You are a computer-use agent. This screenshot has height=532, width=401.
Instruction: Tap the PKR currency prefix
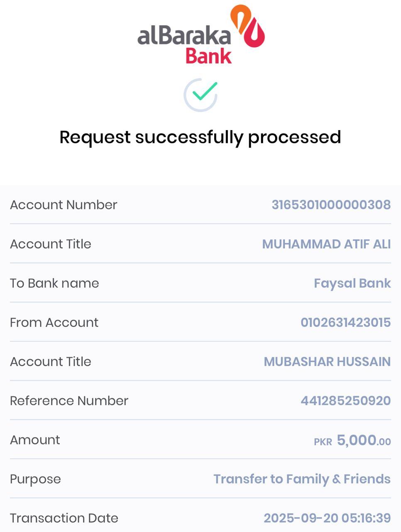pos(323,442)
